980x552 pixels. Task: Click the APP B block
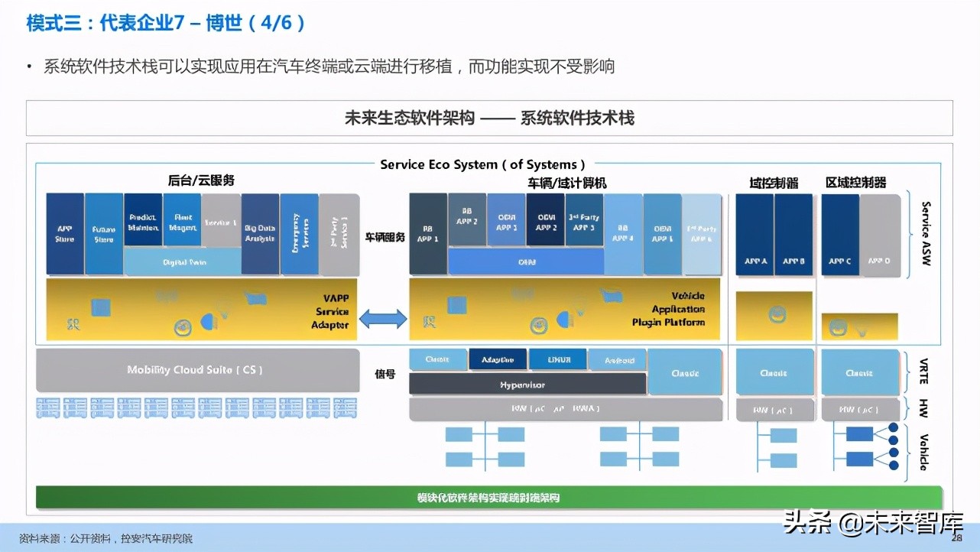pyautogui.click(x=793, y=234)
